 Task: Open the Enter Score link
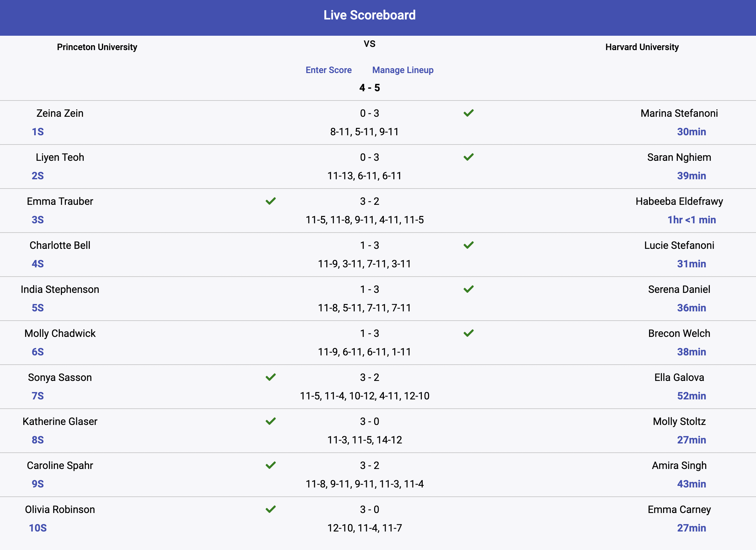(329, 70)
